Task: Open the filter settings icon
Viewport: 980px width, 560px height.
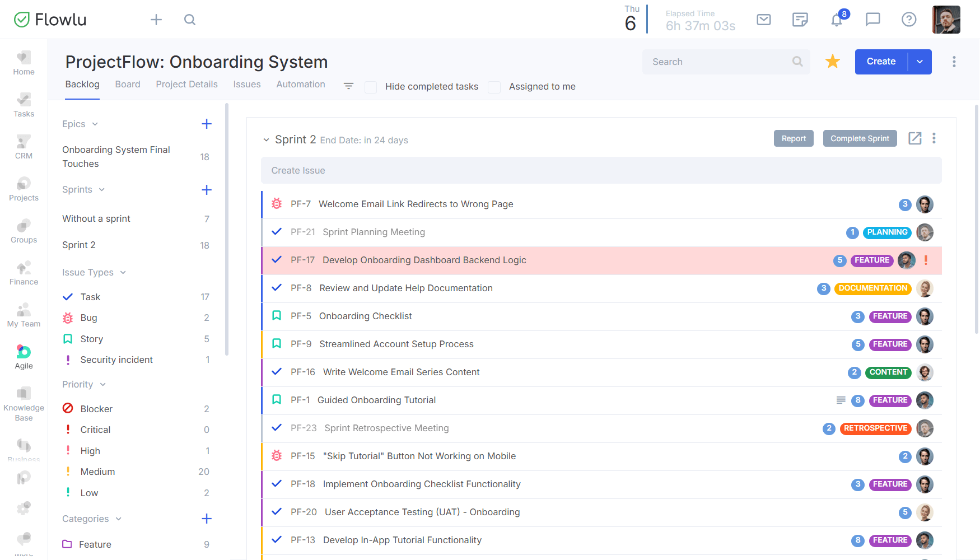Action: (x=348, y=86)
